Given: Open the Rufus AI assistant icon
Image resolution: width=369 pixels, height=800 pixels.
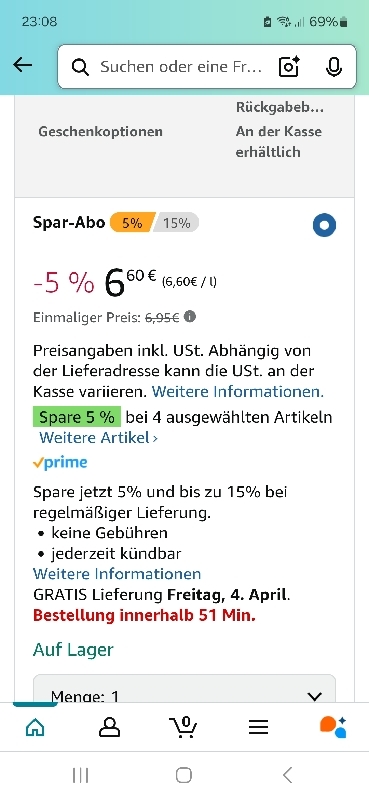Looking at the screenshot, I should [333, 727].
